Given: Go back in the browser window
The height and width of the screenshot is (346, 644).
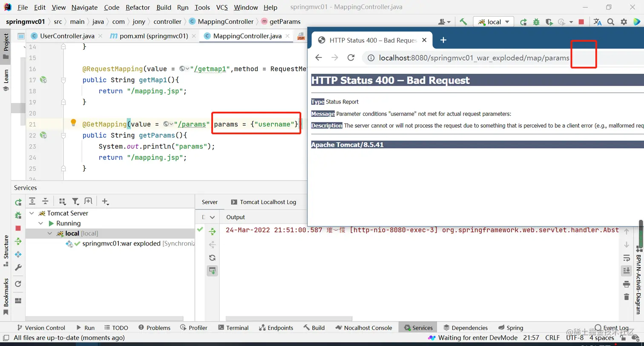Looking at the screenshot, I should 319,58.
